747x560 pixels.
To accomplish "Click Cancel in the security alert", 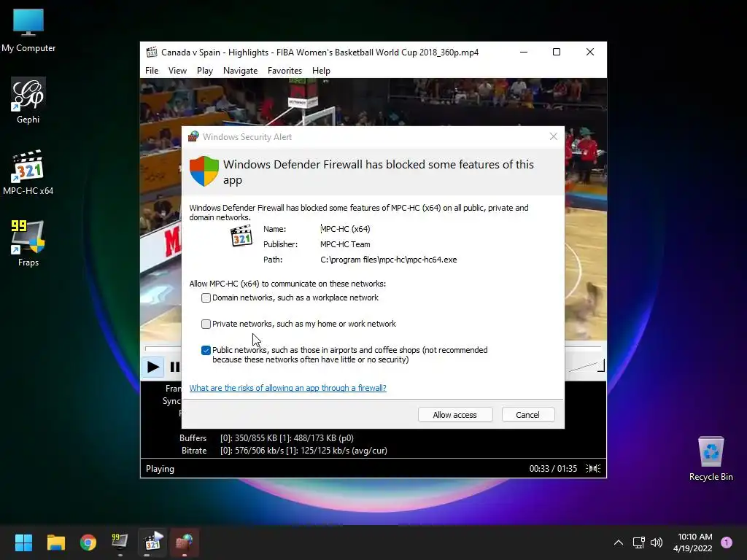I will click(x=528, y=415).
